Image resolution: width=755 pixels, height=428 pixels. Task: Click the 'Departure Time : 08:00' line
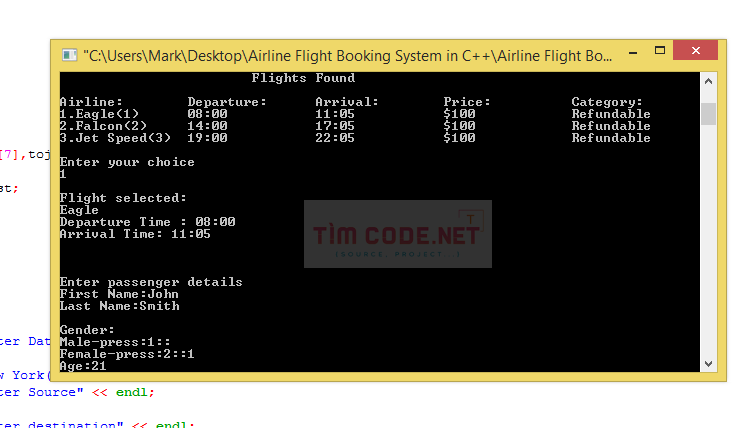[147, 222]
